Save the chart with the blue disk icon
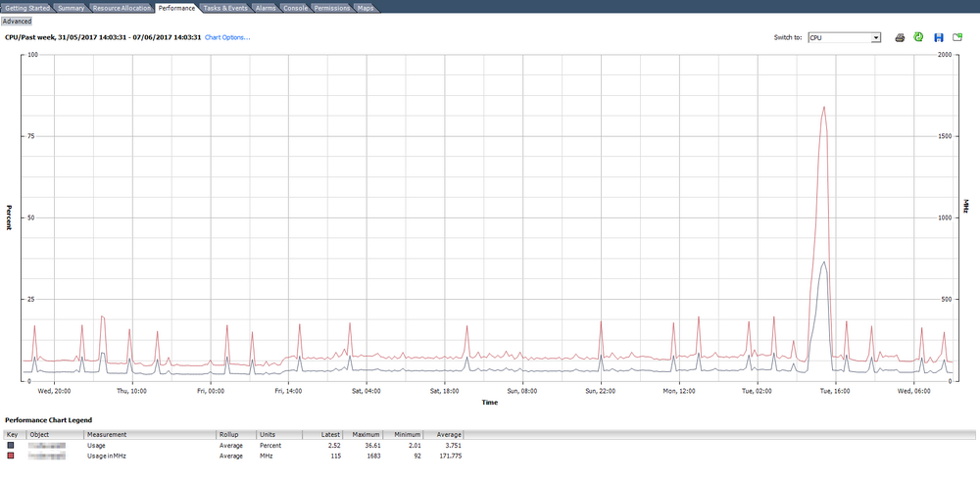 click(x=938, y=37)
